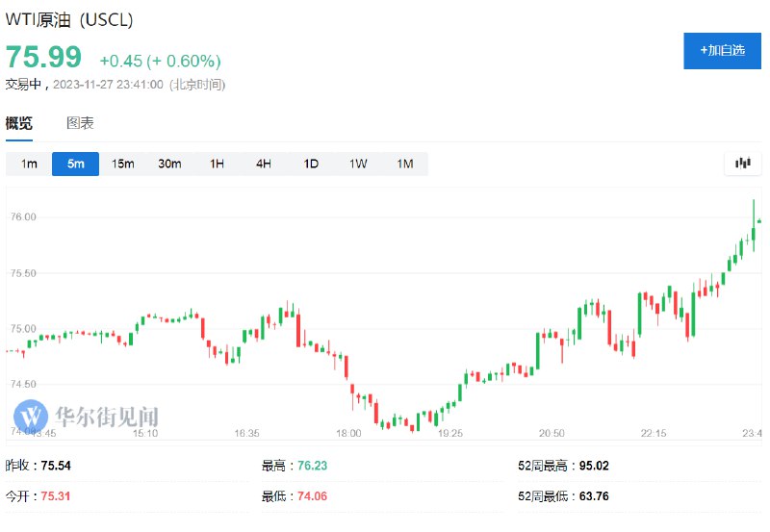
Task: Click the 昨收 value 75.54
Action: click(56, 466)
